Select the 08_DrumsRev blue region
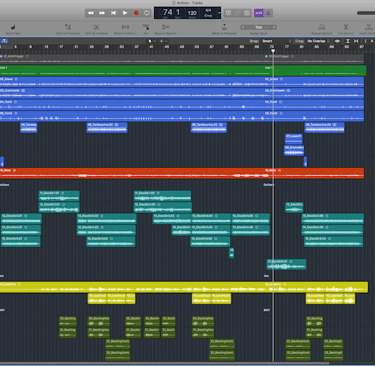Image resolution: width=375 pixels, height=366 pixels. coord(294,150)
